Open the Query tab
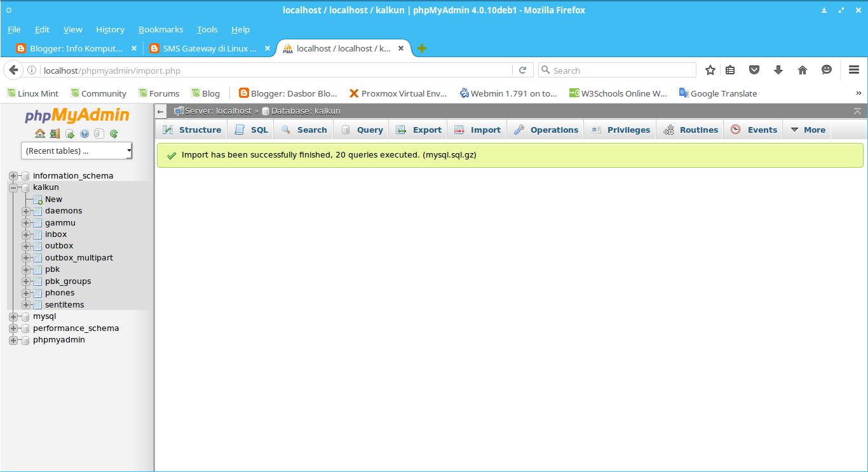The width and height of the screenshot is (868, 472). 362,130
